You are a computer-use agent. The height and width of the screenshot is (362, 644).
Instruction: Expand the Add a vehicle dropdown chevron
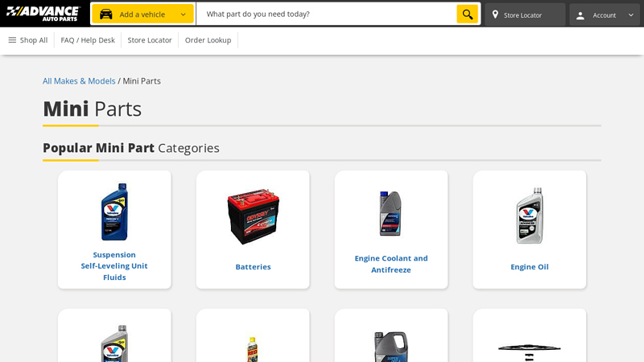(184, 14)
